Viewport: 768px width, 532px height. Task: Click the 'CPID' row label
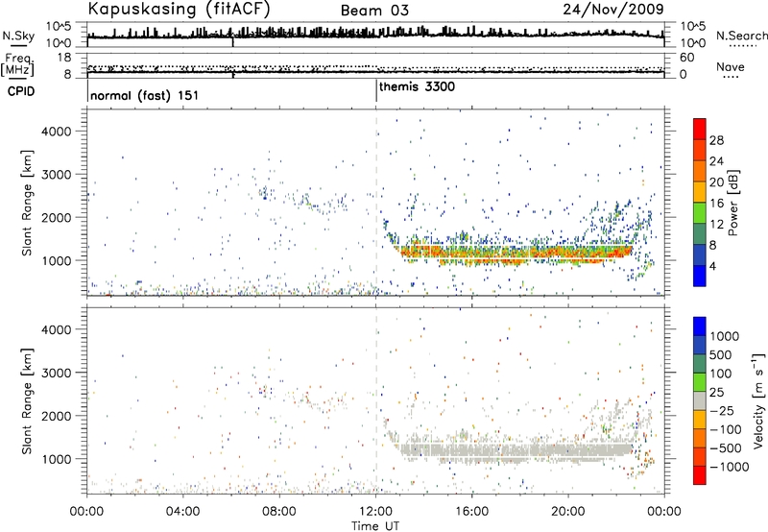coord(21,91)
